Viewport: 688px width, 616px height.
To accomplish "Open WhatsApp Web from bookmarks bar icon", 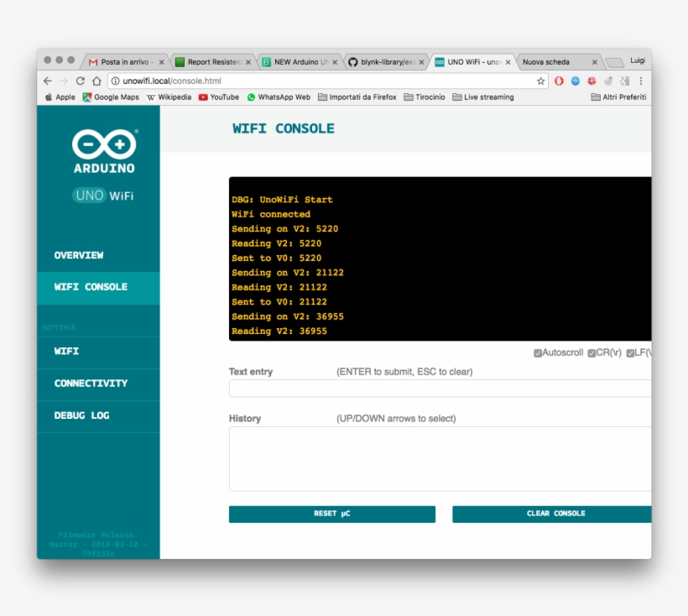I will (x=252, y=97).
